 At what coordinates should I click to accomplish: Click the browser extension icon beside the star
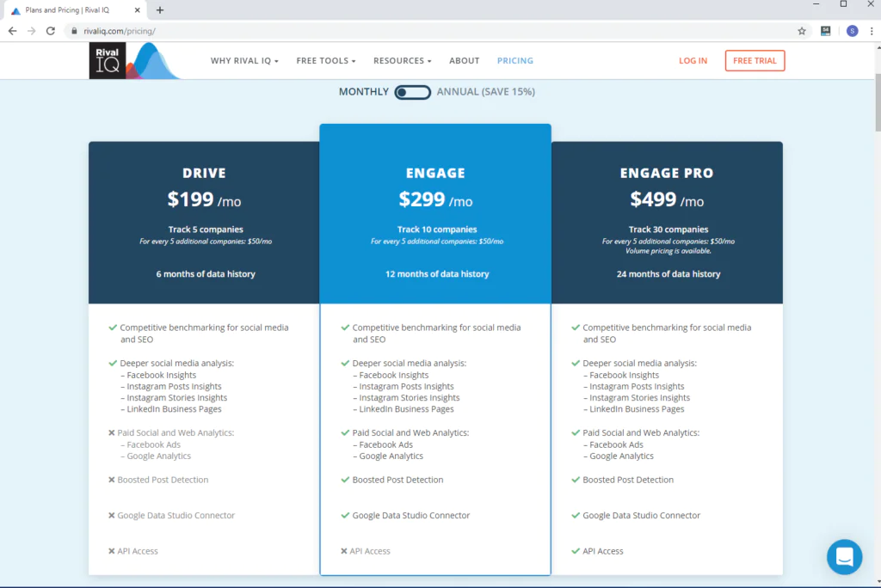(825, 31)
